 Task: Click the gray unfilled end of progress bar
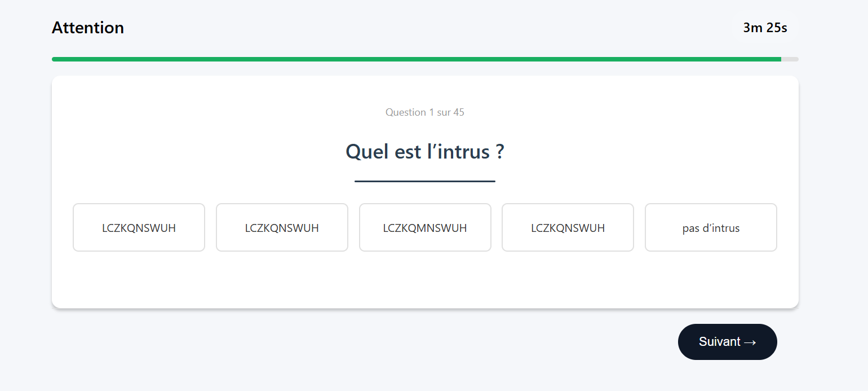pos(790,59)
